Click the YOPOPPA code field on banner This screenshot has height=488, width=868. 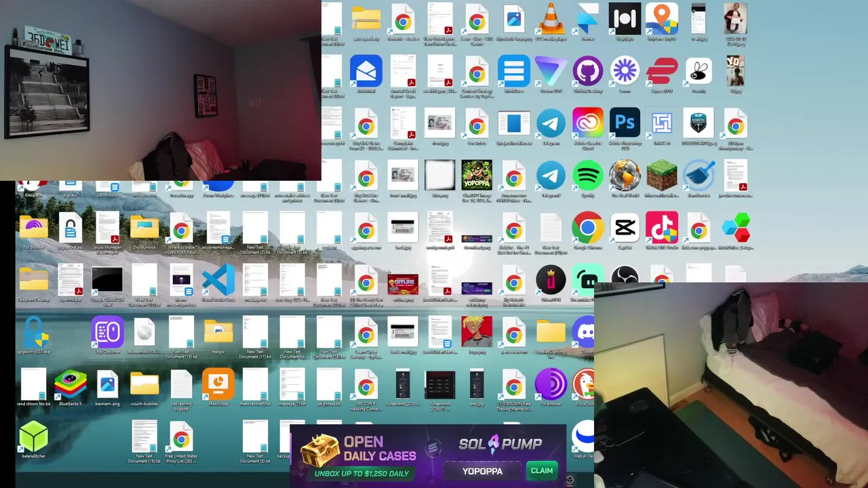pos(482,470)
